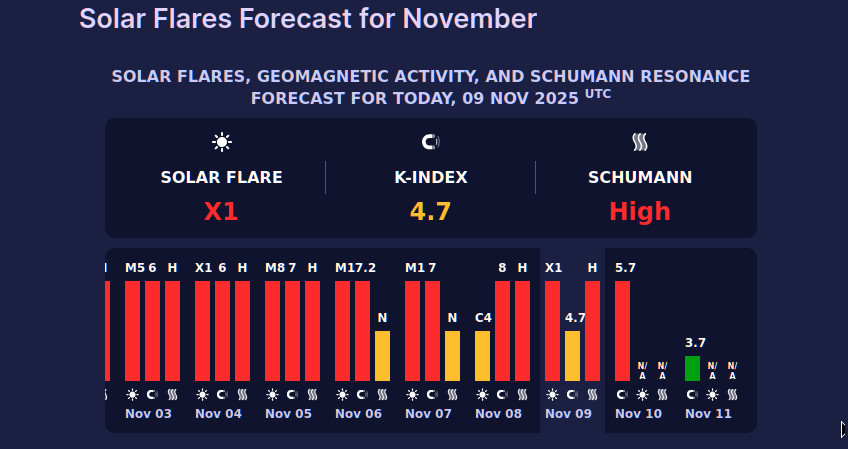The width and height of the screenshot is (848, 449).
Task: Click the K-index magnet icon for Nov 11
Action: (x=692, y=395)
